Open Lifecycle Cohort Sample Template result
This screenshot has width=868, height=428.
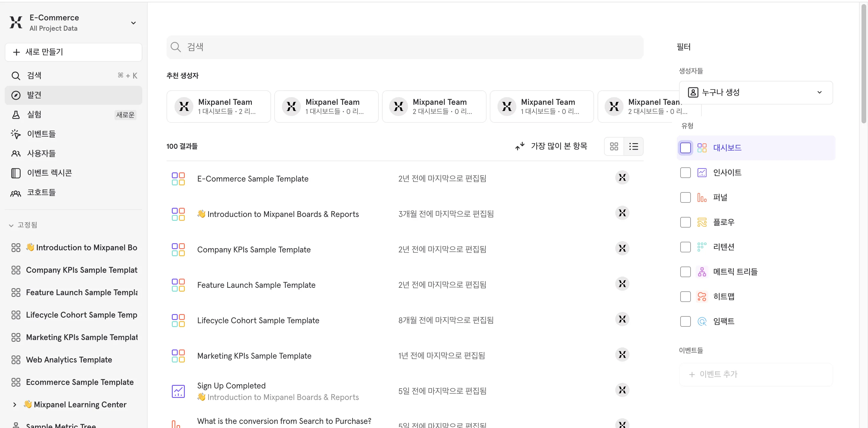(x=258, y=320)
